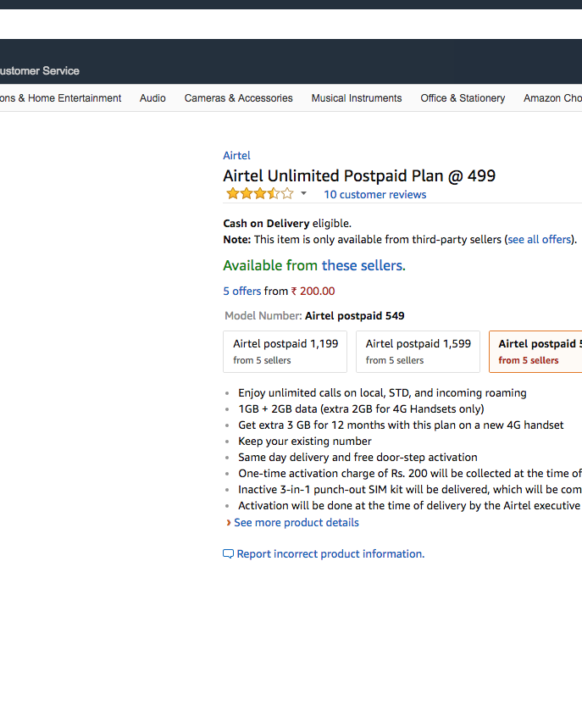Expand See more product details

tap(296, 523)
